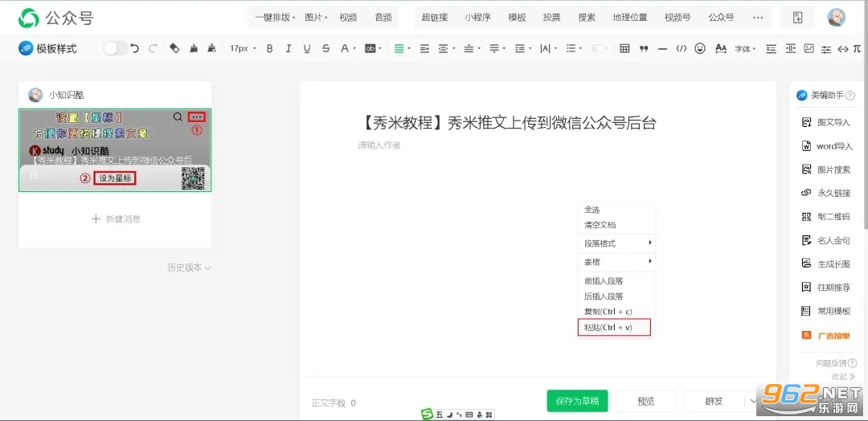The image size is (868, 421).
Task: Open 图片搜索 tool
Action: coord(826,170)
